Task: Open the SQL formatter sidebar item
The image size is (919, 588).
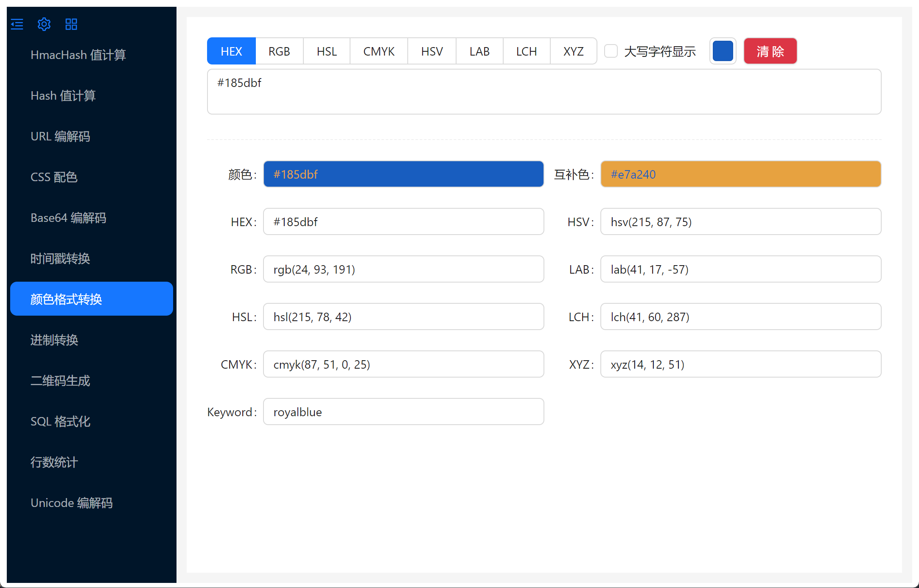Action: pyautogui.click(x=60, y=421)
